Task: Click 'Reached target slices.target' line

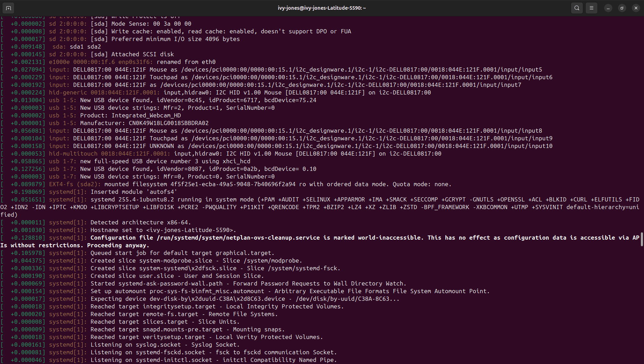Action: [120, 322]
